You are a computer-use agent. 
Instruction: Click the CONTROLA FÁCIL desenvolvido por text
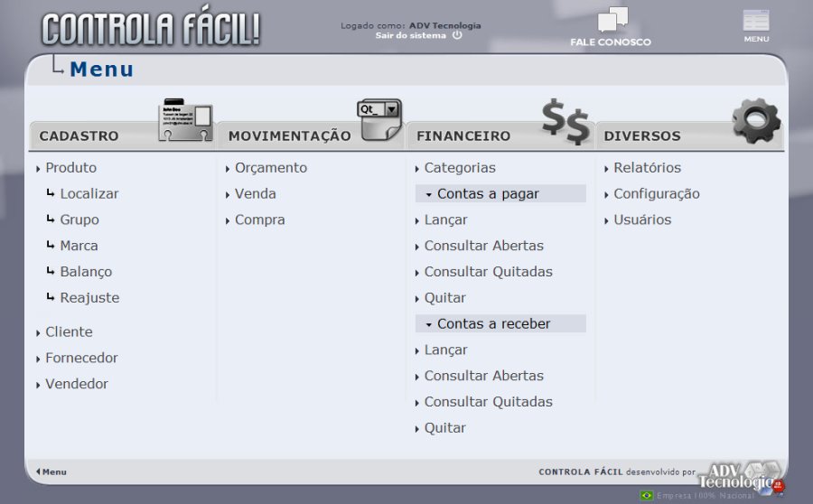[x=616, y=471]
